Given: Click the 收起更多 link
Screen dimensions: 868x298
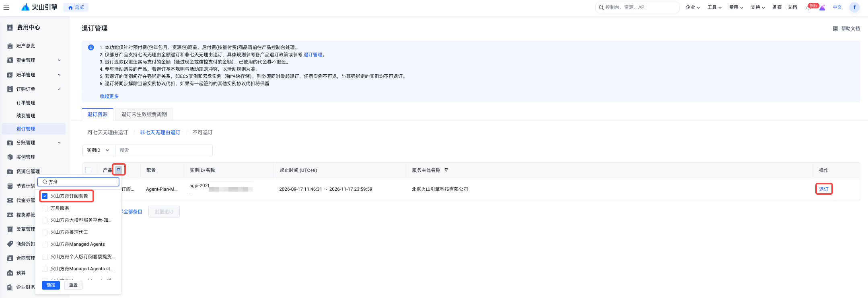Looking at the screenshot, I should (109, 96).
